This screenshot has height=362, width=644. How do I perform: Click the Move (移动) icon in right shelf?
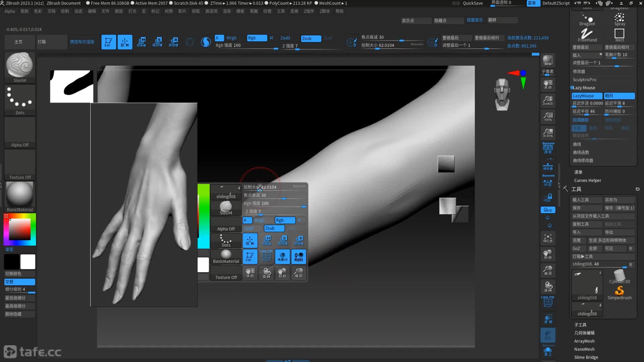click(548, 254)
